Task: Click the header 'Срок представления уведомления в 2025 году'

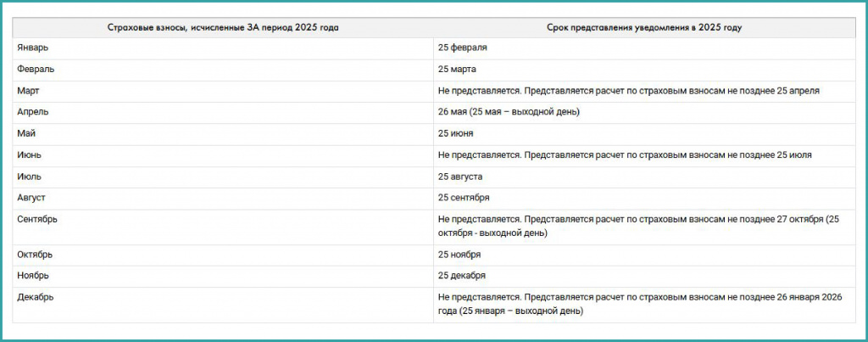Action: click(x=644, y=28)
